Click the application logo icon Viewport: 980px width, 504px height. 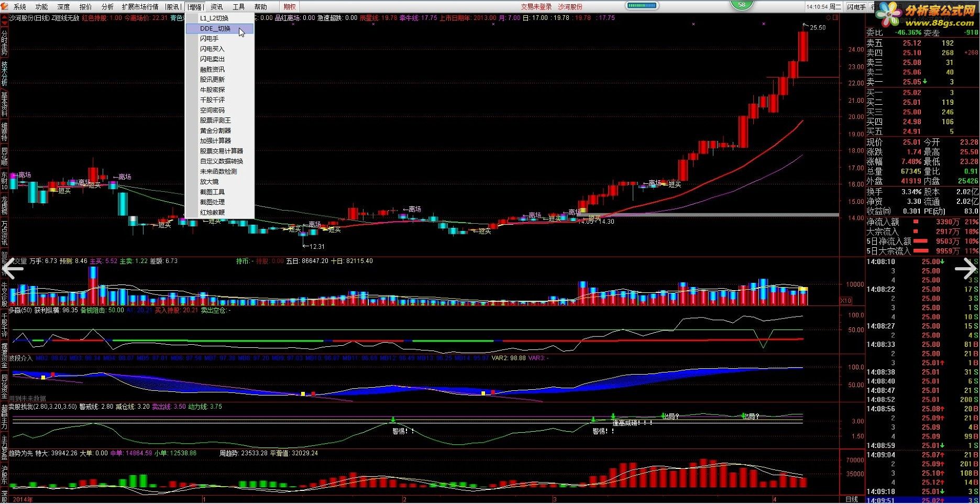4,6
